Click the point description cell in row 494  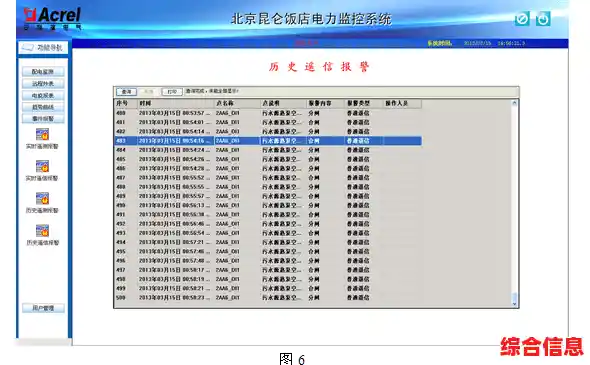tap(282, 242)
